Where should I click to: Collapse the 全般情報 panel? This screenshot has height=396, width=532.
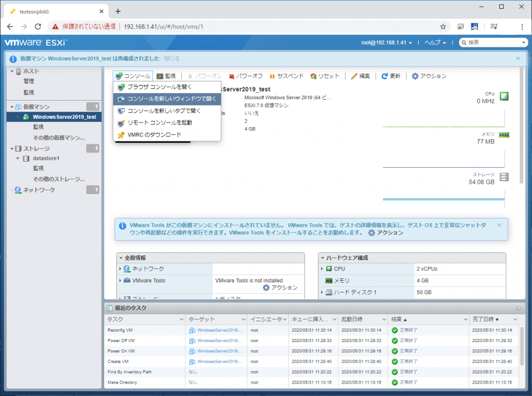(121, 257)
